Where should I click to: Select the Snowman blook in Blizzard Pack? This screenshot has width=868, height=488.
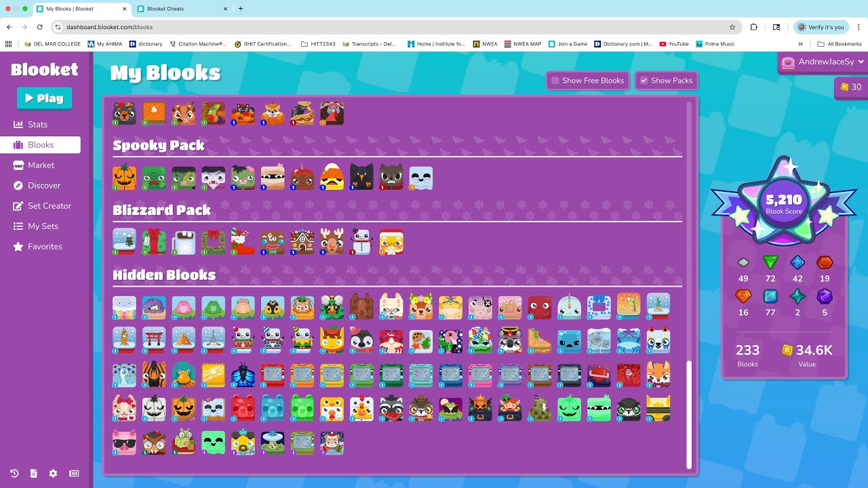pos(361,242)
